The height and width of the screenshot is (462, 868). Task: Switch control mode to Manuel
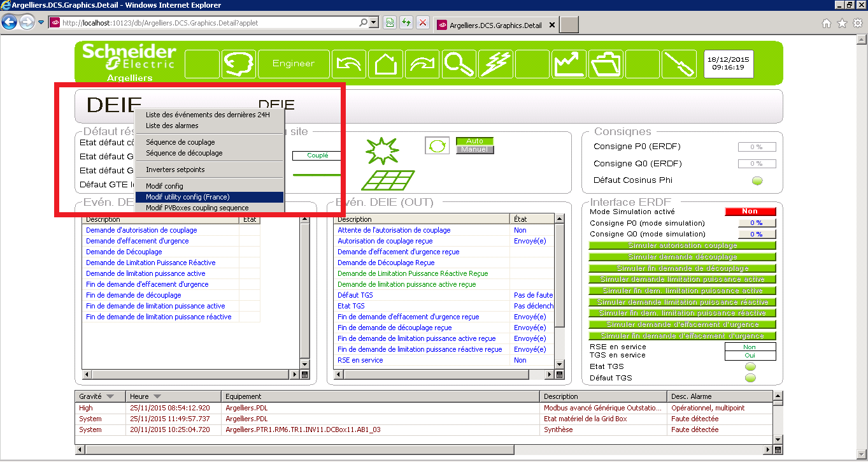(474, 150)
